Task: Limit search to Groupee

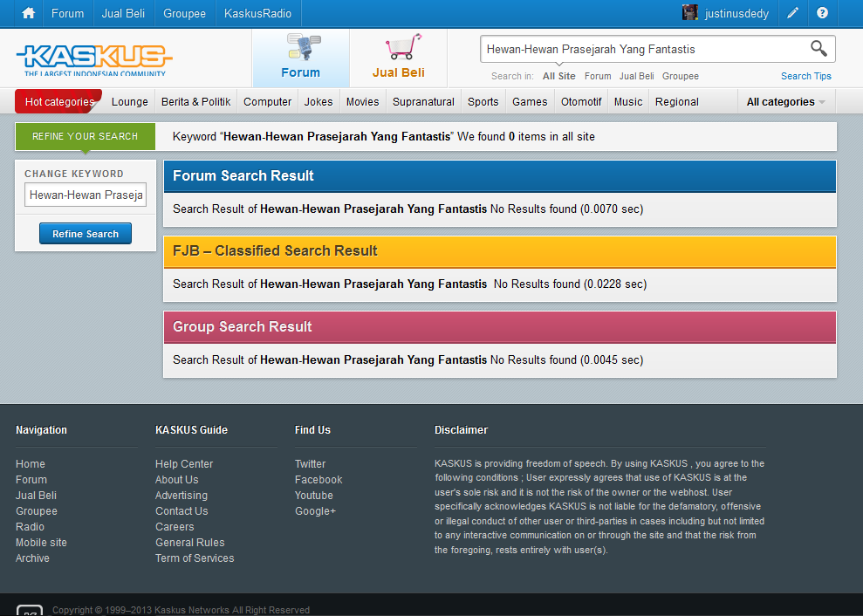Action: tap(681, 76)
